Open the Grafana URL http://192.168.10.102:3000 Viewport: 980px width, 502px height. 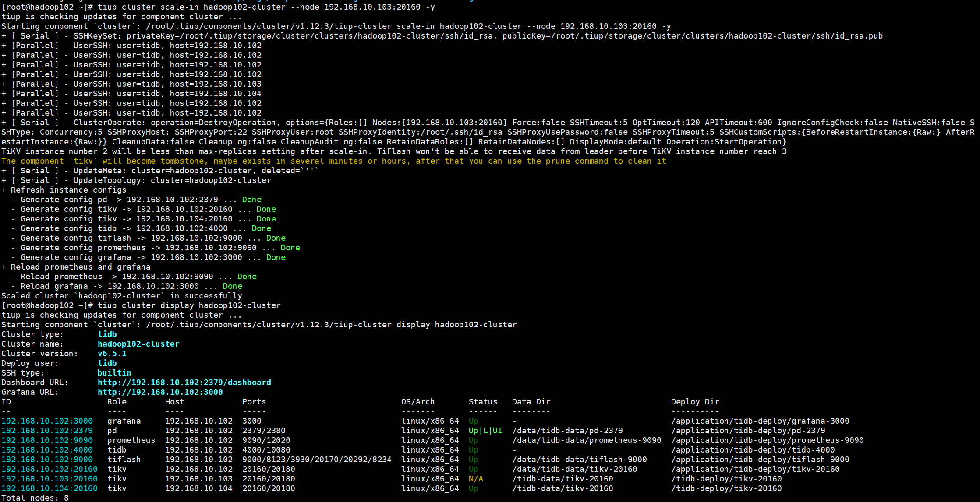160,392
